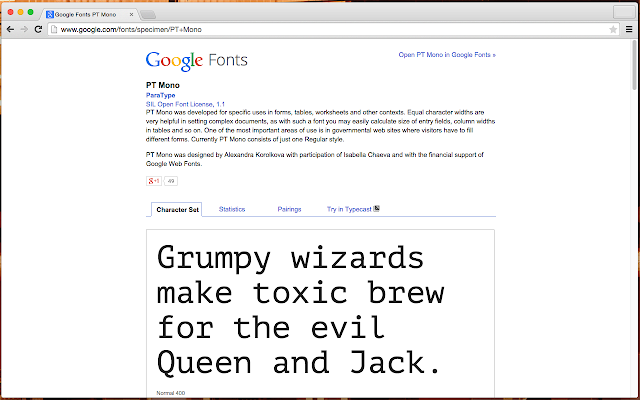The width and height of the screenshot is (640, 400).
Task: Click the page vertical scrollbar thumb
Action: (x=634, y=64)
